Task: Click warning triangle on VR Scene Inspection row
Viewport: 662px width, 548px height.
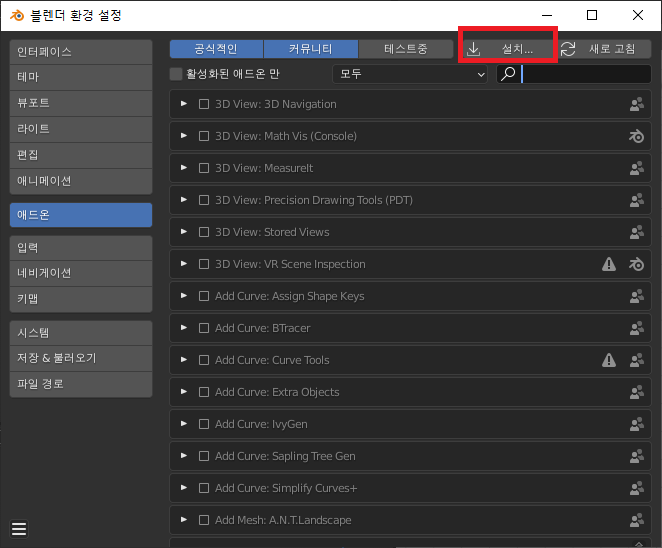Action: 609,264
